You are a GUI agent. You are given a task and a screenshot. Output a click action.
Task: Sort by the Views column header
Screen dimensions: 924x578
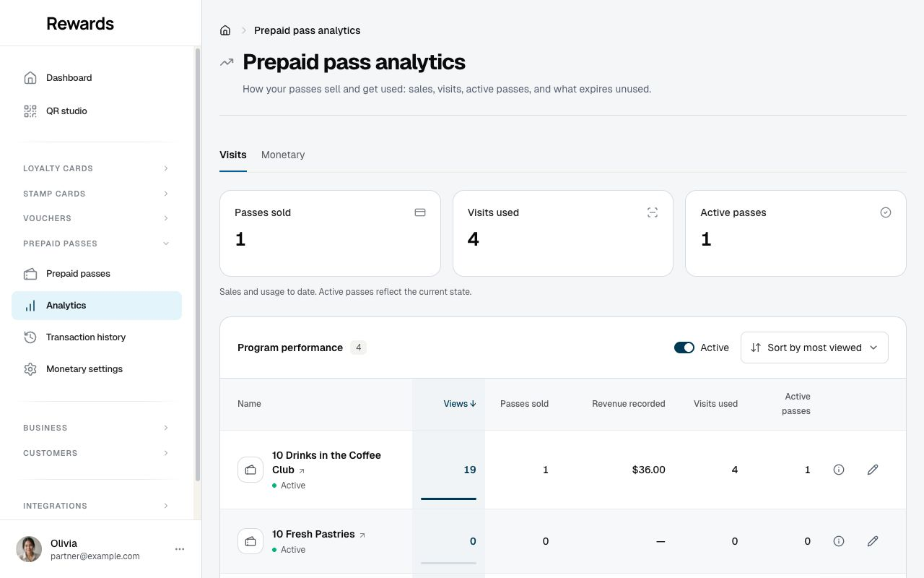pyautogui.click(x=460, y=404)
